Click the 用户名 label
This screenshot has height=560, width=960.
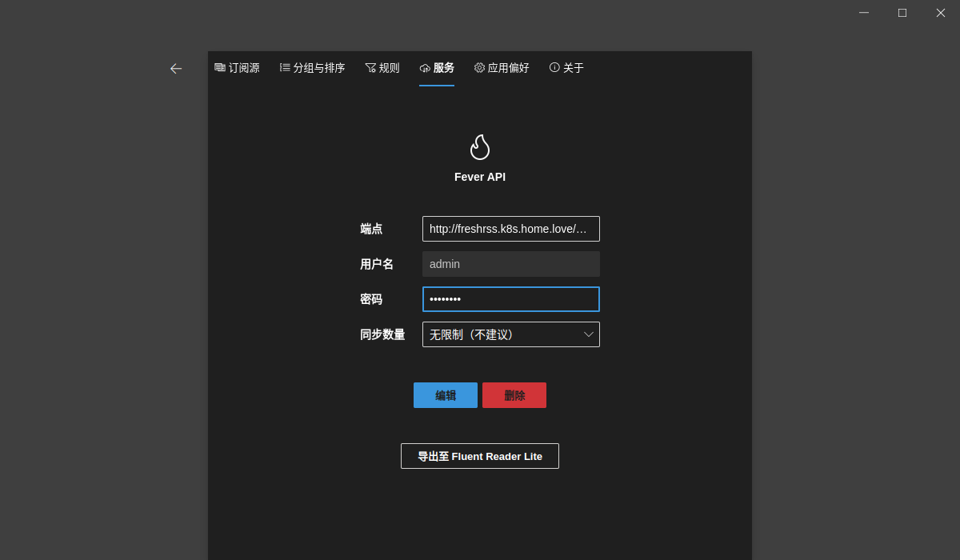(x=377, y=264)
